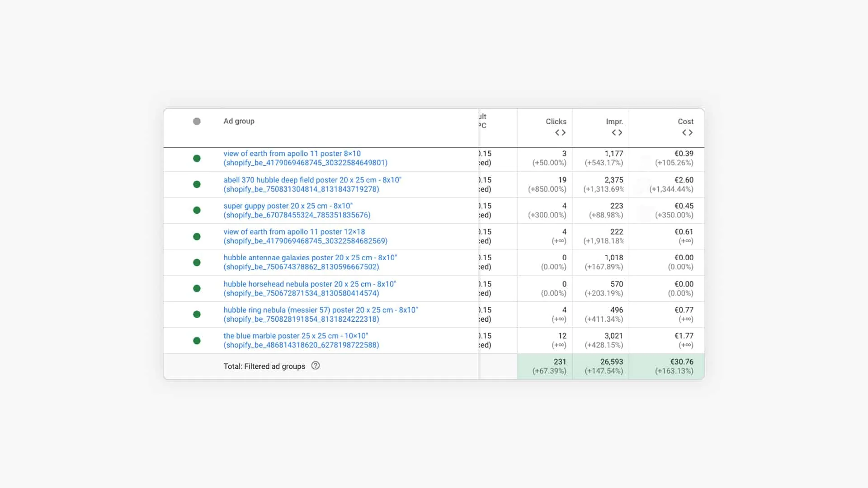Toggle status of apollo 11 poster 8×10 row
Viewport: 868px width, 488px height.
[x=197, y=158]
